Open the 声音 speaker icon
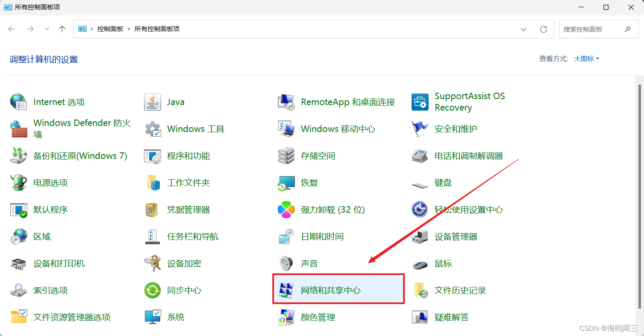This screenshot has height=336, width=644. pyautogui.click(x=286, y=263)
